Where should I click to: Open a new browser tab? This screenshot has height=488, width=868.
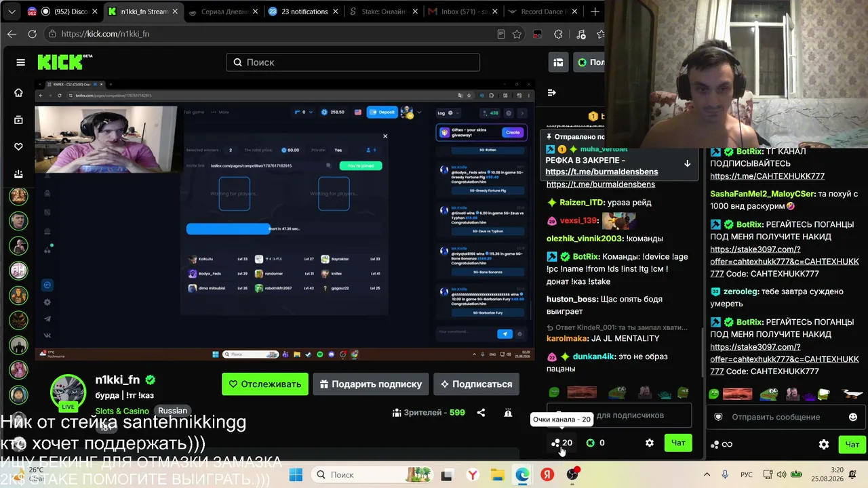click(595, 12)
